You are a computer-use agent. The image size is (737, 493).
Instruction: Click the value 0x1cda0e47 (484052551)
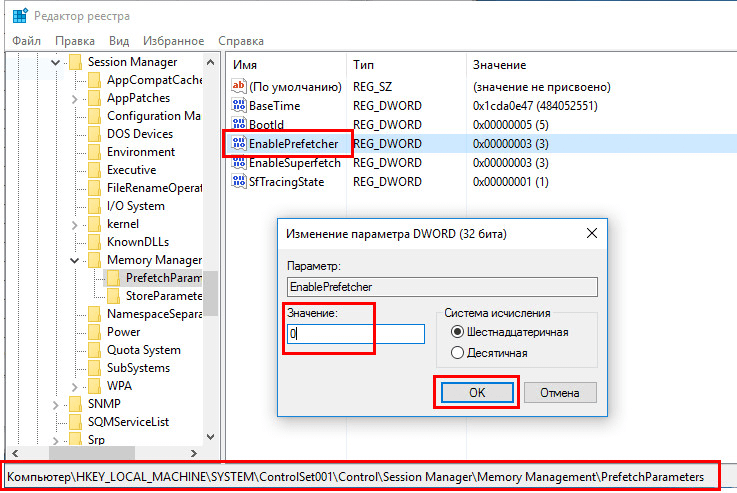point(535,106)
